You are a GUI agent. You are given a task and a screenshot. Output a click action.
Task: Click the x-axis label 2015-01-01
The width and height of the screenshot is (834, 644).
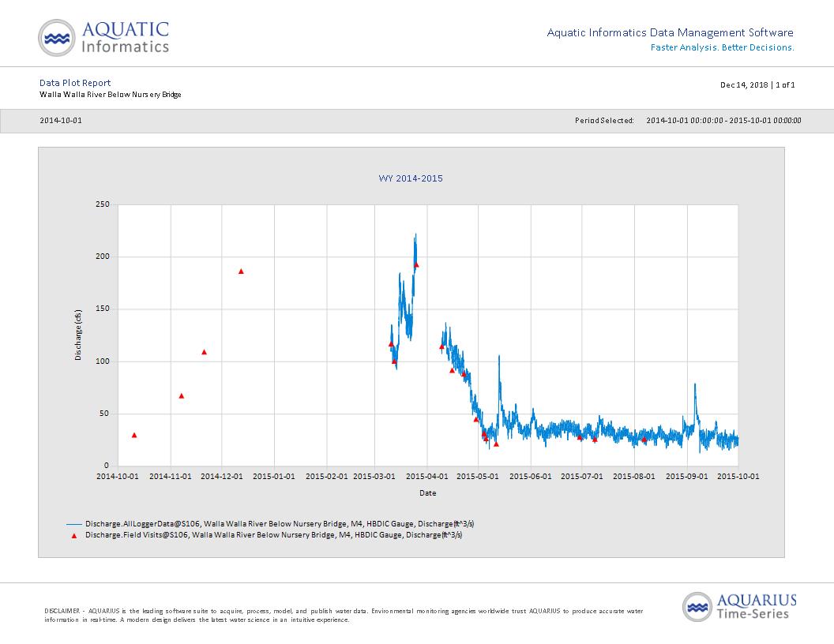(274, 476)
